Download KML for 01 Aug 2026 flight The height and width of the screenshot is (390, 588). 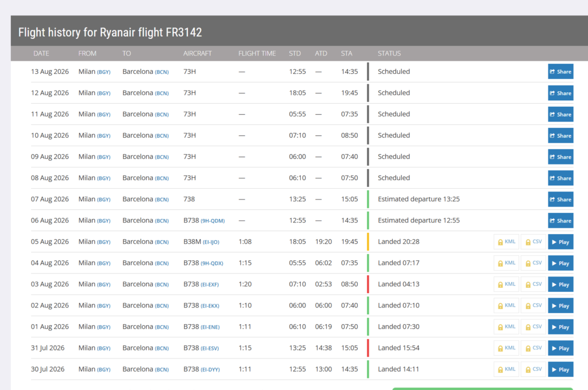pos(506,327)
